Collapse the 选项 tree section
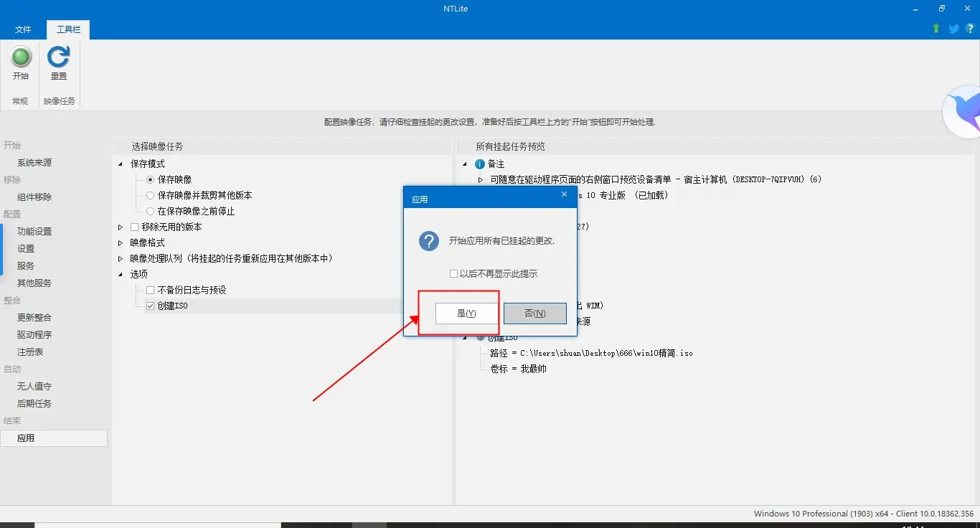This screenshot has height=528, width=980. click(x=121, y=274)
